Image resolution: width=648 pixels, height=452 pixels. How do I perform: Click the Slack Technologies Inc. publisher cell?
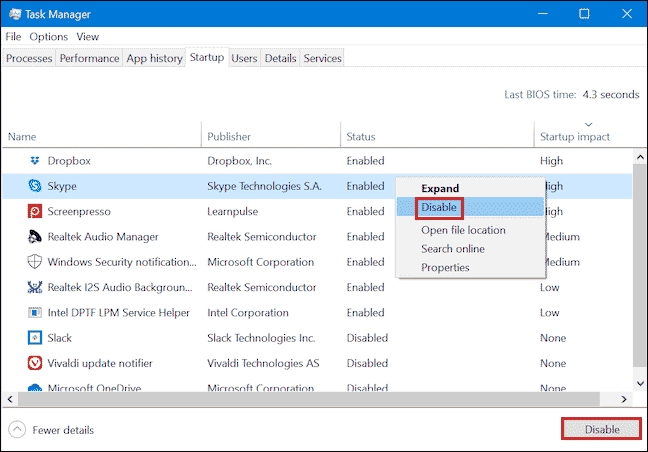(261, 338)
